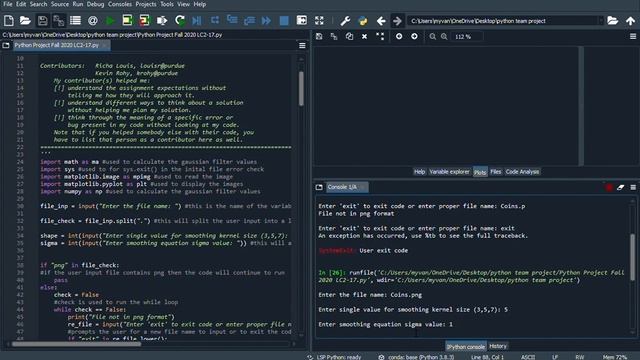Click the 112 % zoom field
Image resolution: width=640 pixels, height=360 pixels.
[x=467, y=37]
